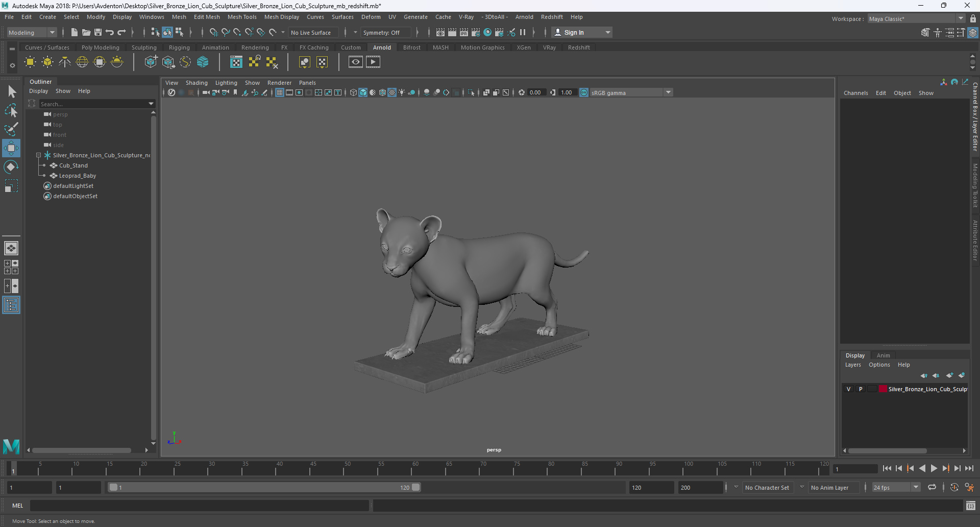
Task: Click Symmetry: Off button
Action: (386, 33)
